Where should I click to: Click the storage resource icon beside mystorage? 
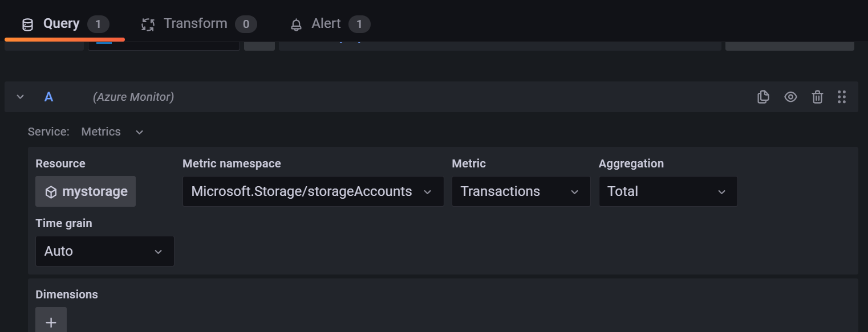click(51, 191)
